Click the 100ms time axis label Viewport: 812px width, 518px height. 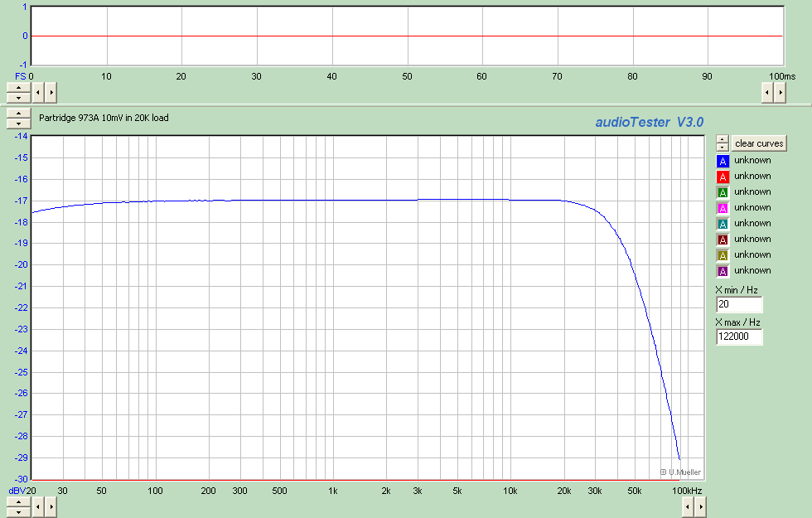782,76
